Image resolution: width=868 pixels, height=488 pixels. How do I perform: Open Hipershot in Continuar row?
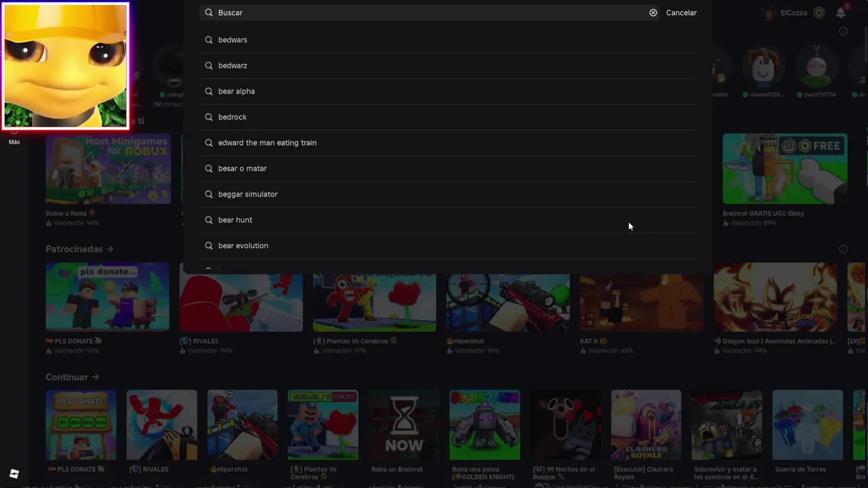(242, 425)
